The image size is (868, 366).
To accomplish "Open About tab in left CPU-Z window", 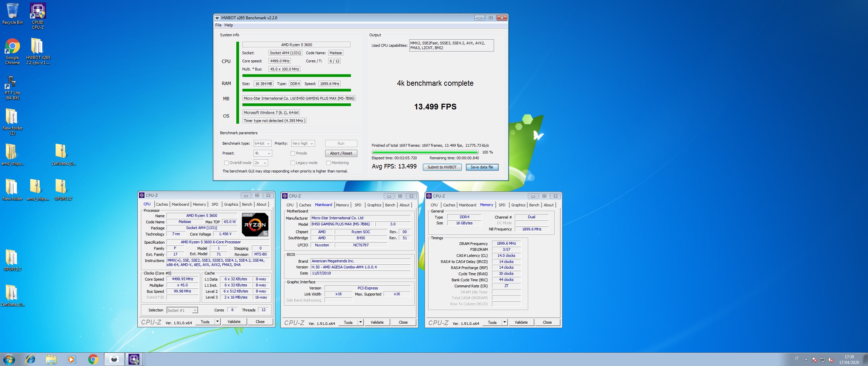I will [261, 204].
